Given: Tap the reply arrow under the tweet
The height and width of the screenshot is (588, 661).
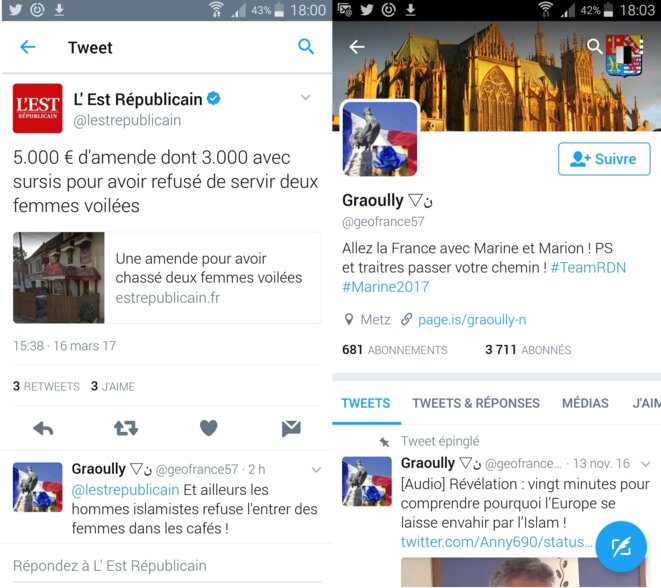Looking at the screenshot, I should [43, 429].
